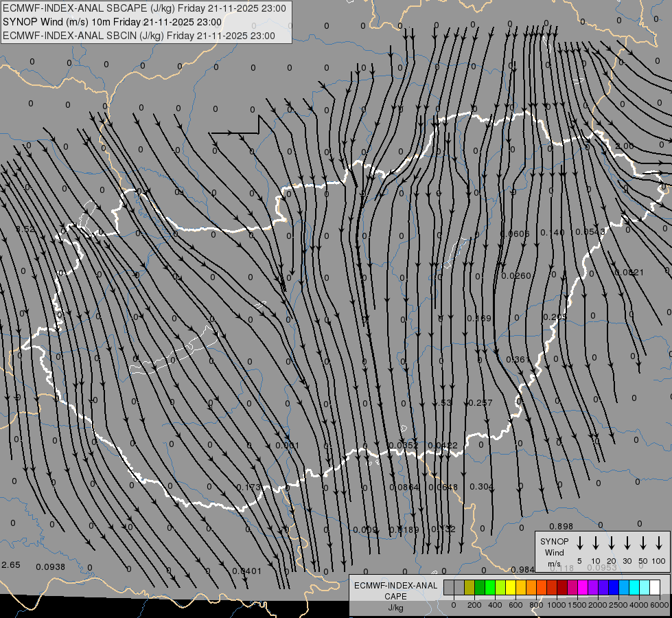Click the SBCAPE title line in header
The width and height of the screenshot is (672, 618).
[x=144, y=8]
